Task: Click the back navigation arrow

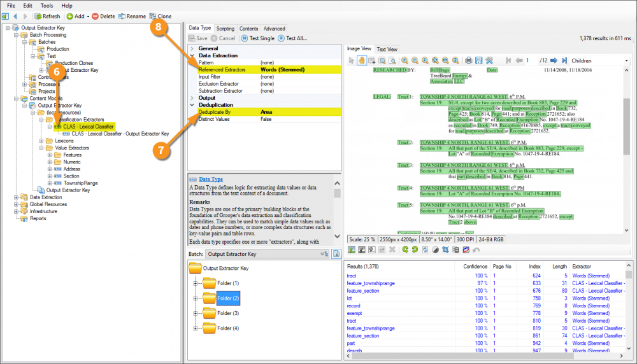Action: [15, 16]
